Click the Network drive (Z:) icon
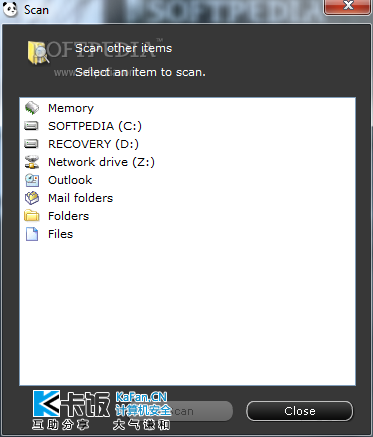Image resolution: width=373 pixels, height=437 pixels. tap(32, 162)
